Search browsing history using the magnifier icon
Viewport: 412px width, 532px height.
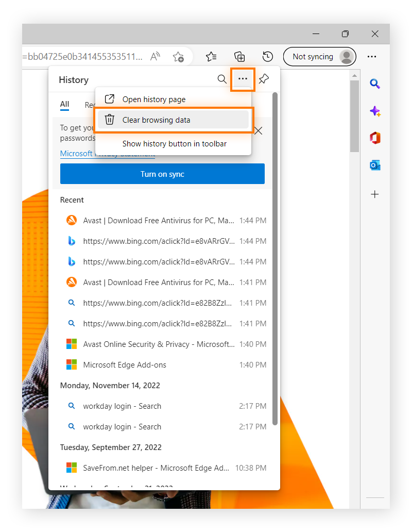222,79
